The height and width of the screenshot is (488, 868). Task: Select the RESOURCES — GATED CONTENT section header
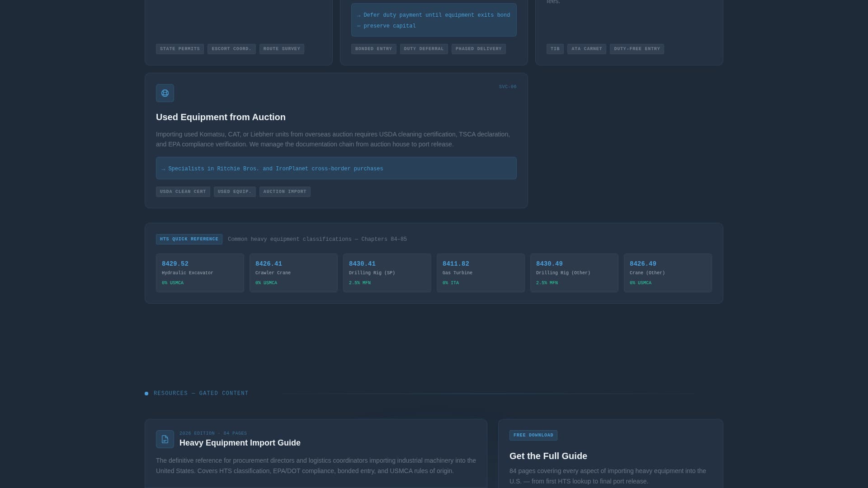pyautogui.click(x=201, y=393)
